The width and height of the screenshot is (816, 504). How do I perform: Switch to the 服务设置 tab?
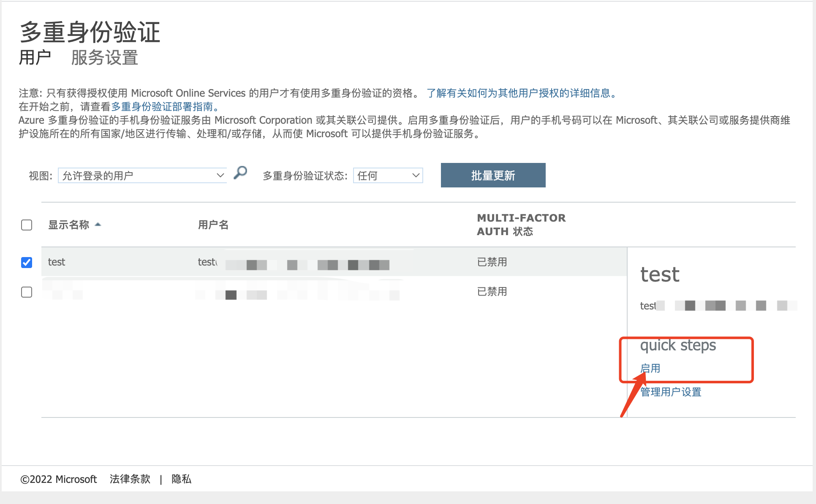click(104, 57)
